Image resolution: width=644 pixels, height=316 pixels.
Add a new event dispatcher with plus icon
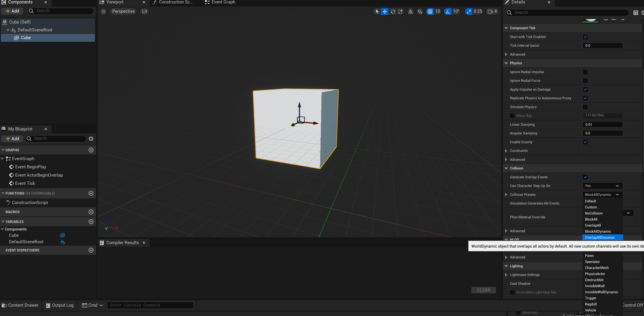pyautogui.click(x=91, y=250)
